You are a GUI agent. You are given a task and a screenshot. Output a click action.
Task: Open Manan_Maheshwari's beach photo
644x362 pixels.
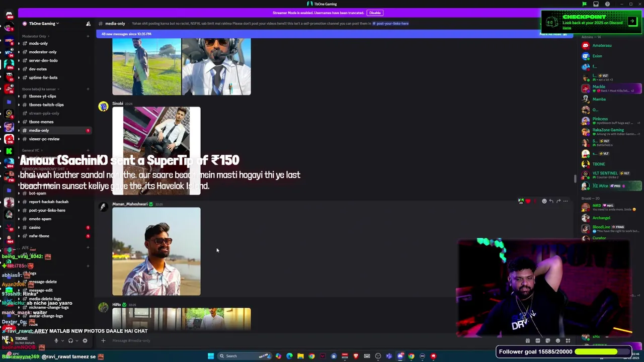[x=156, y=251]
